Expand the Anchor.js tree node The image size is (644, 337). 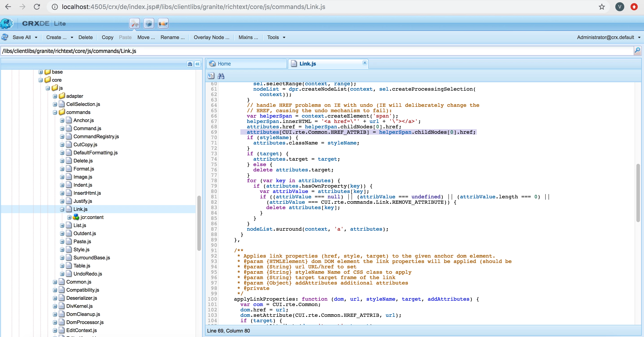[62, 120]
